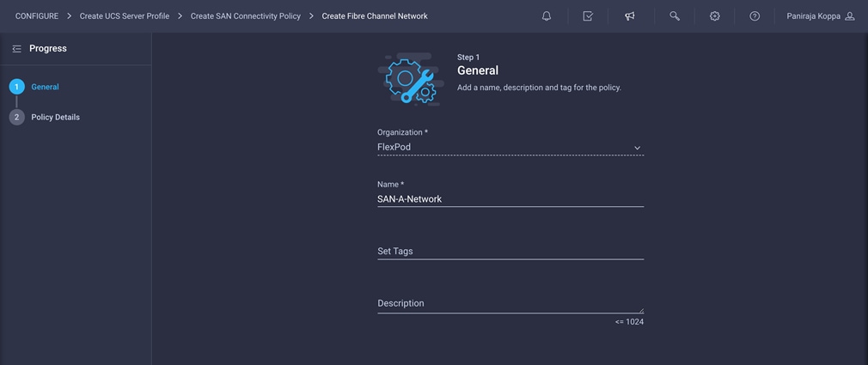Viewport: 868px width, 365px height.
Task: Click into the Description text area
Action: pos(510,304)
